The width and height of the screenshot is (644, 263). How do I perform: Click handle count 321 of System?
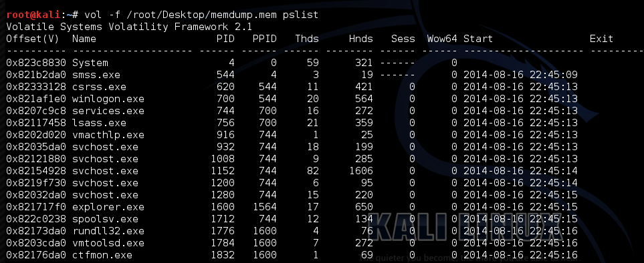tap(364, 63)
